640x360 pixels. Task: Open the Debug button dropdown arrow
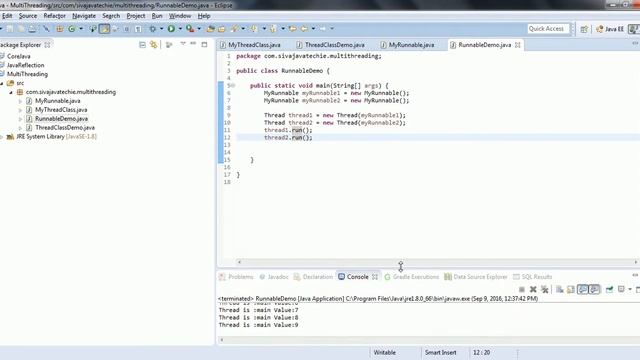click(161, 29)
